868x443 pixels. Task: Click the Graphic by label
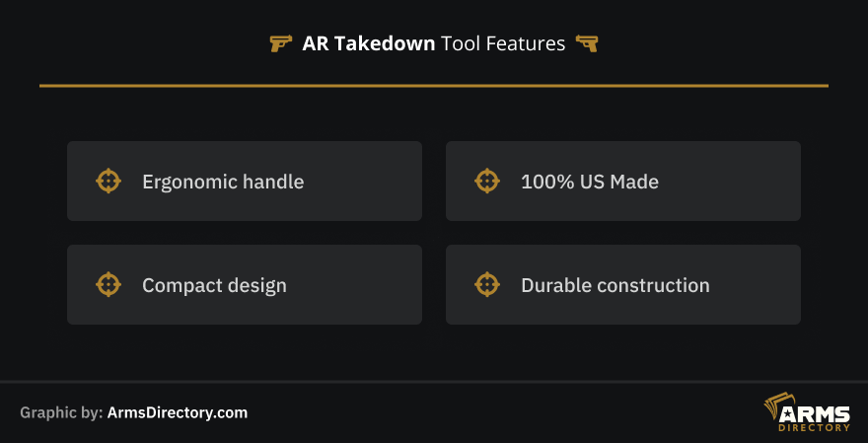point(61,413)
